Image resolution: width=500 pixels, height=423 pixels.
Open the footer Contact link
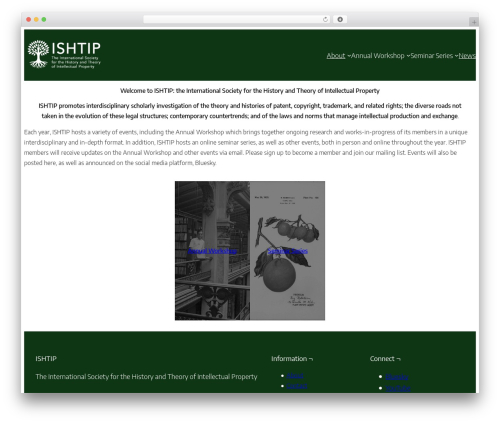(297, 386)
